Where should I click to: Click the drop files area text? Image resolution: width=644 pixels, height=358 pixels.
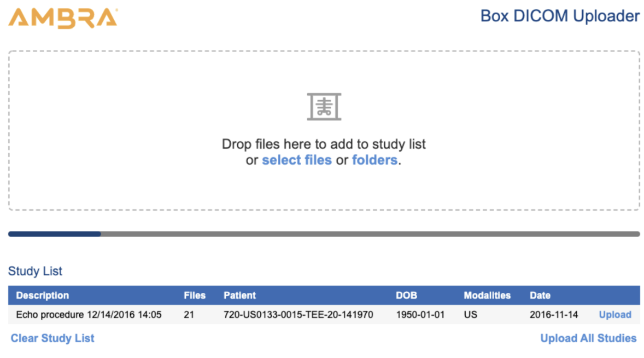coord(324,145)
